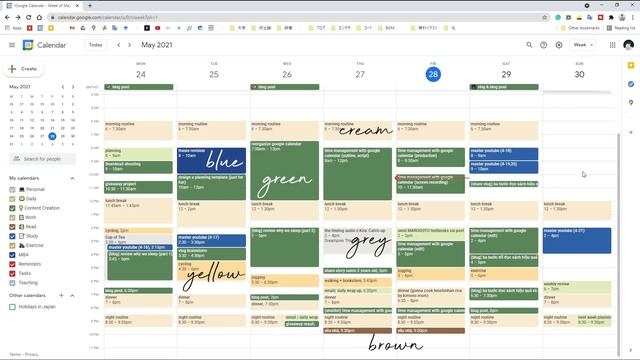
Task: Open a new browser tab
Action: [90, 6]
